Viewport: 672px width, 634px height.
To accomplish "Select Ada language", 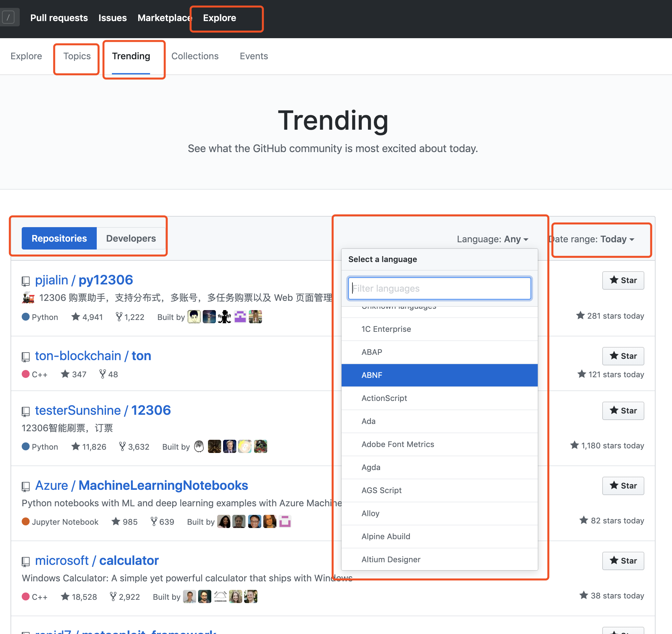I will pyautogui.click(x=439, y=421).
